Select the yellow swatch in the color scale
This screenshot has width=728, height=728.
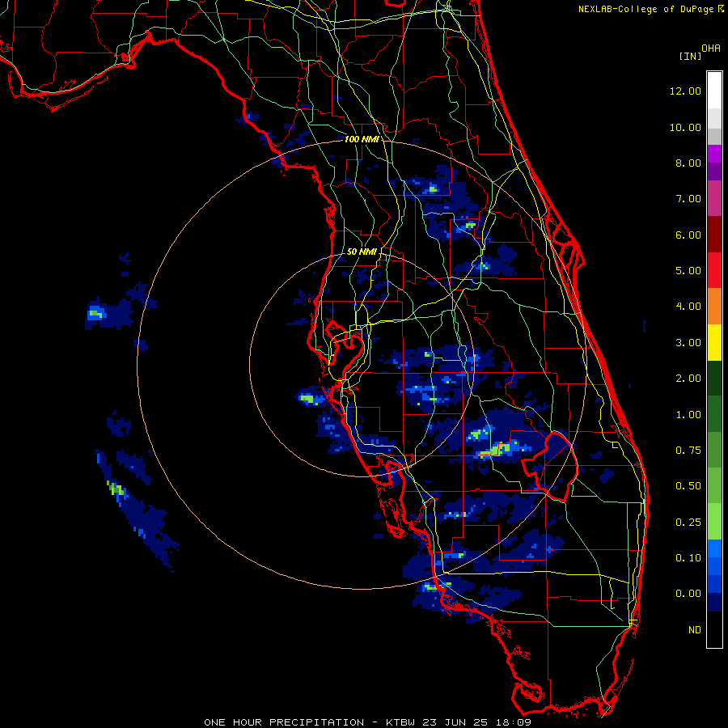pos(714,342)
